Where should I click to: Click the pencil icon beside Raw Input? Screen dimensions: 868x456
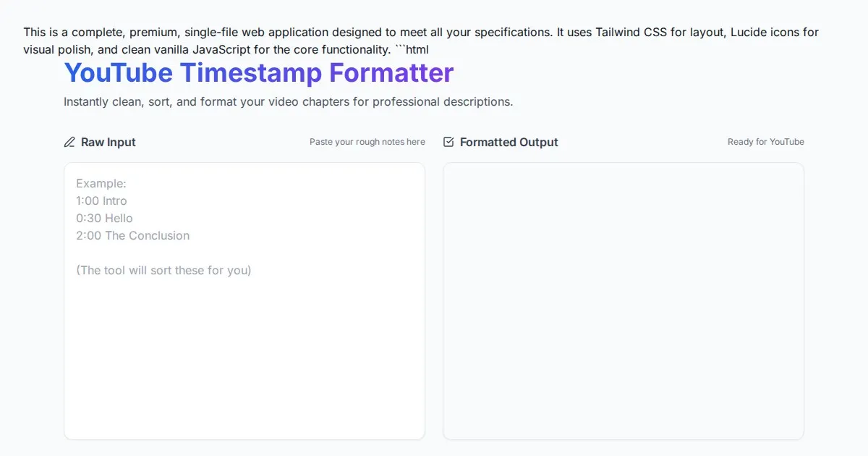click(69, 142)
